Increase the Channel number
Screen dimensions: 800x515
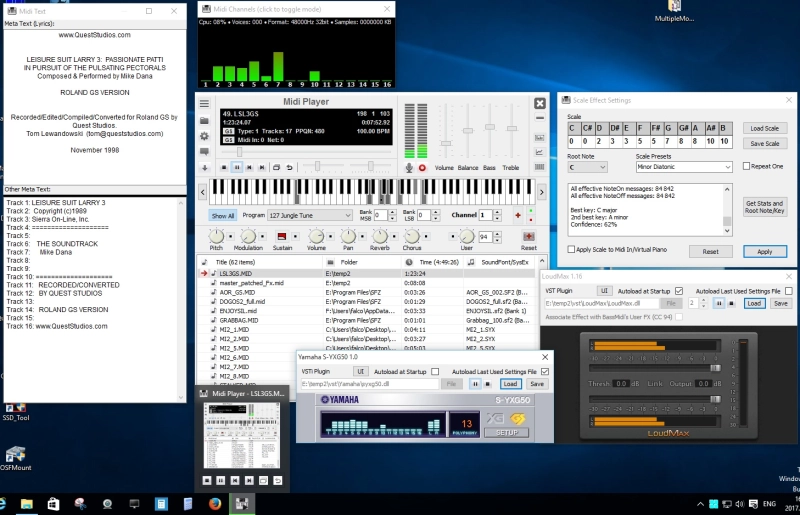coord(497,212)
